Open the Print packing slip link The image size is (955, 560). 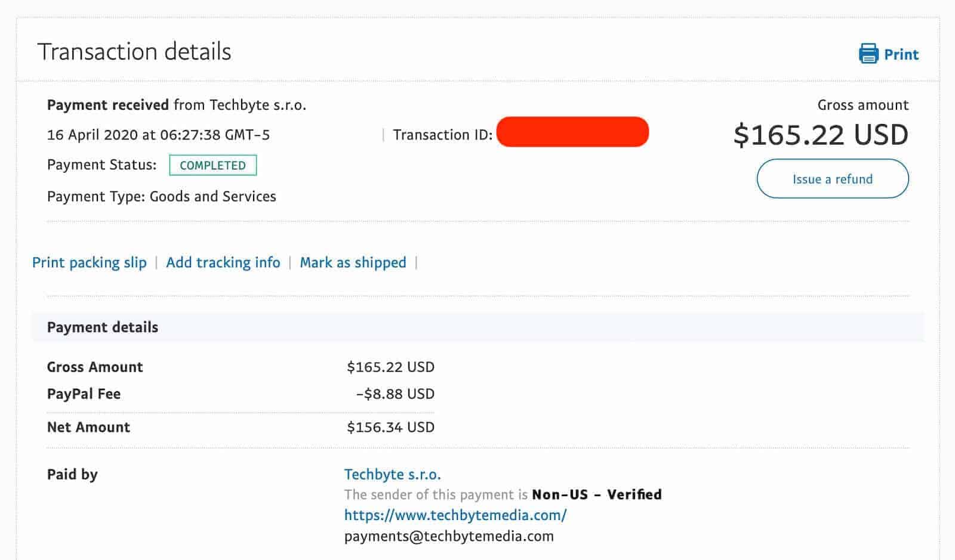coord(90,262)
